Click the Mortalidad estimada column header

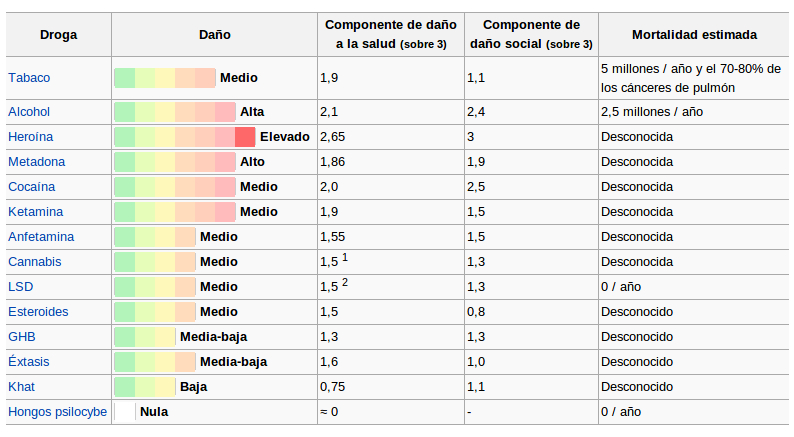tap(694, 35)
